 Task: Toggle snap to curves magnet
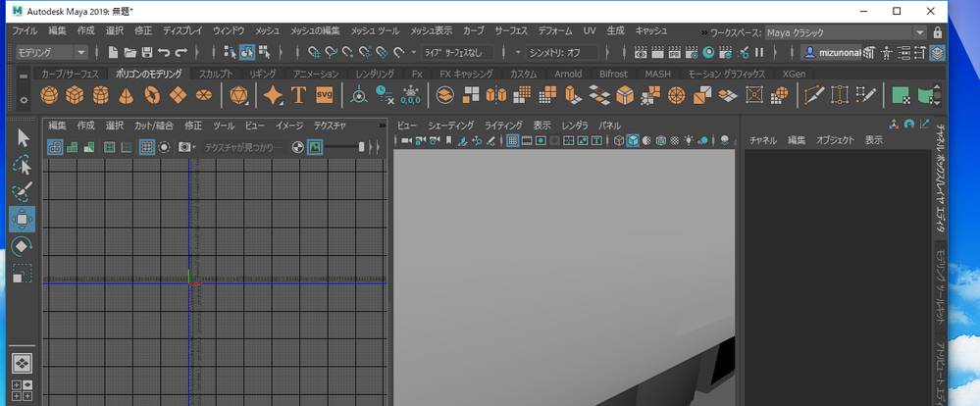(331, 53)
